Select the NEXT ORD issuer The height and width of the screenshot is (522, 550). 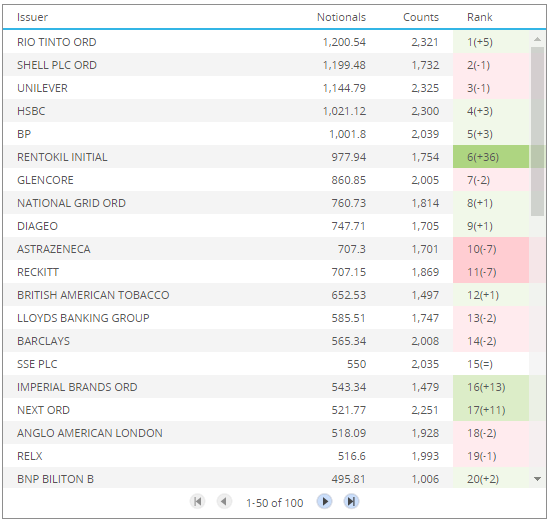(43, 410)
